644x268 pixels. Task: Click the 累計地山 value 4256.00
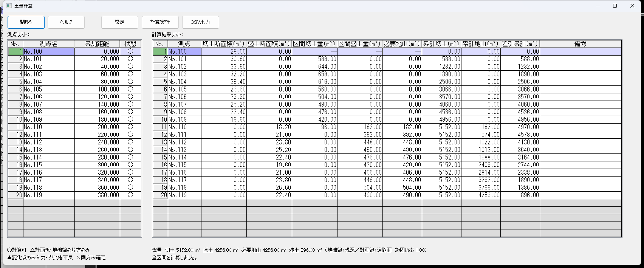coord(481,195)
